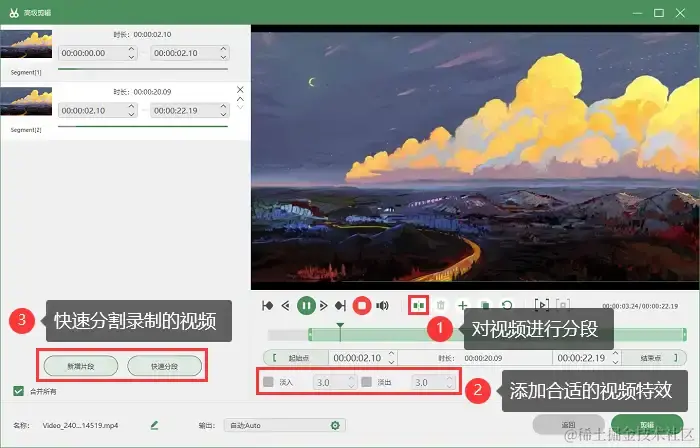Click the app logo in the title bar
The image size is (700, 448).
point(14,12)
